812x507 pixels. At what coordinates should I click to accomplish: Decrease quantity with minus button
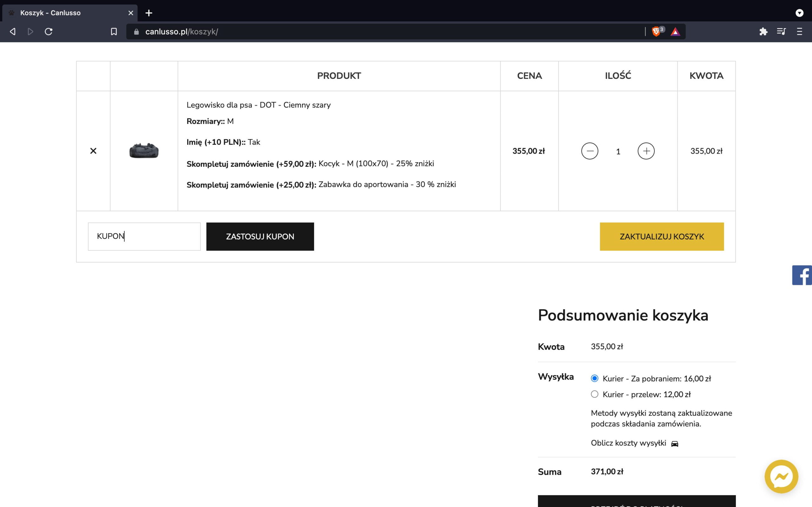pos(590,151)
